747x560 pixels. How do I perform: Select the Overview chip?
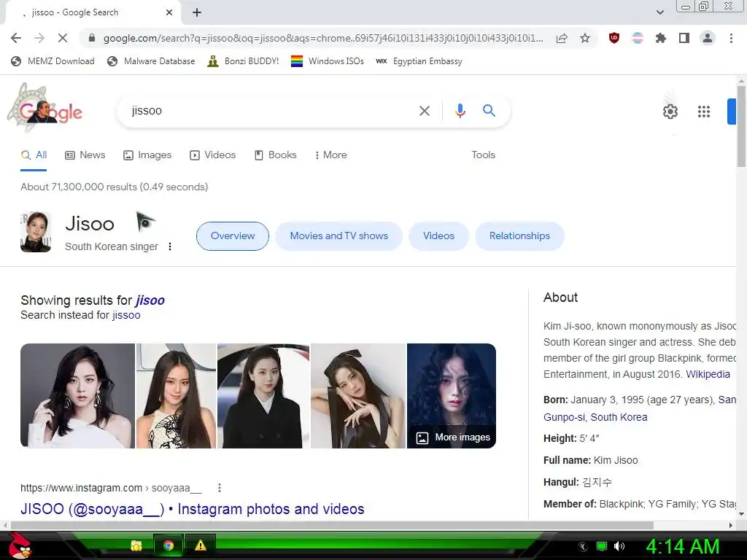click(233, 236)
